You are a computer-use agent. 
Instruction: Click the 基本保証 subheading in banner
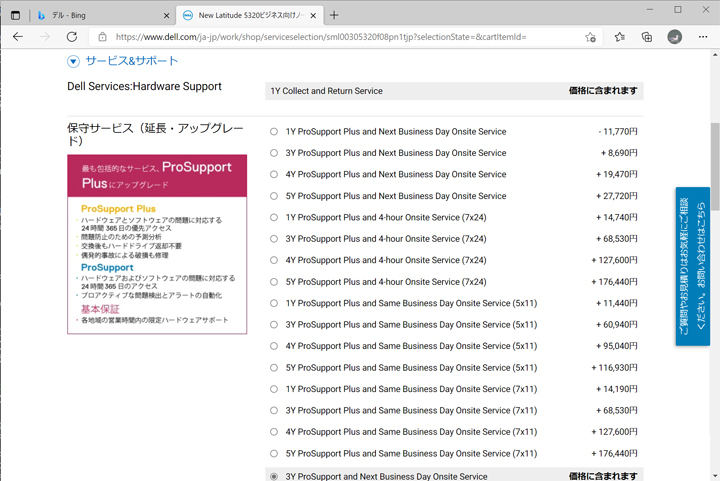[100, 309]
